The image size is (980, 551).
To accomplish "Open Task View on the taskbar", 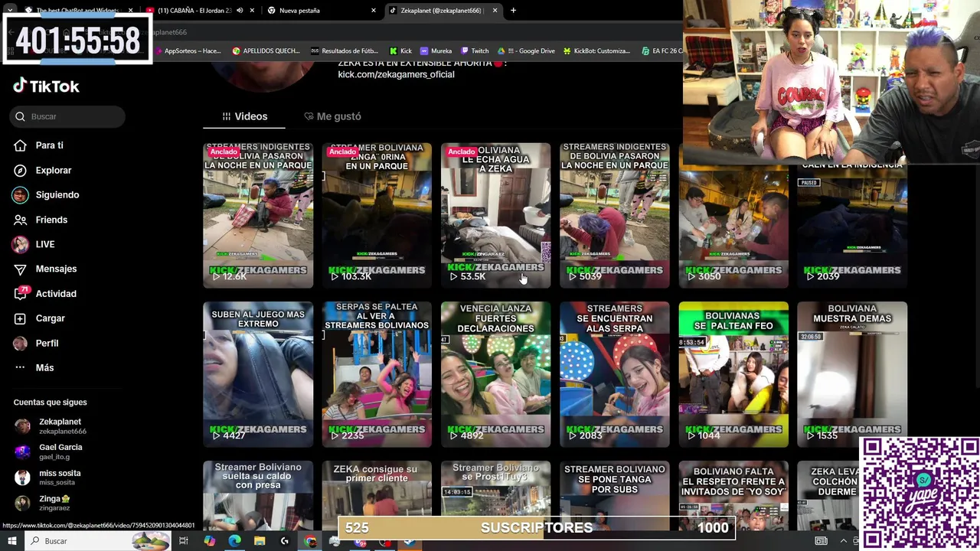I will (184, 541).
